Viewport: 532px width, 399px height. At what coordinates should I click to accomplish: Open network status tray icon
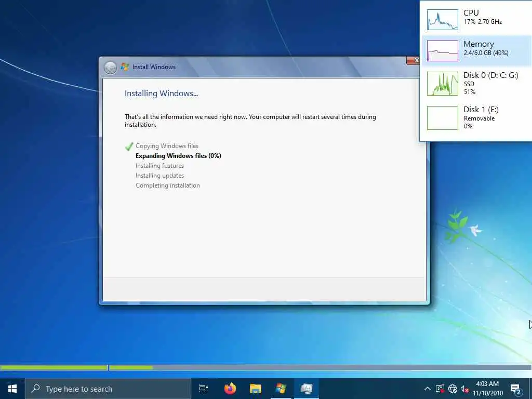[453, 389]
